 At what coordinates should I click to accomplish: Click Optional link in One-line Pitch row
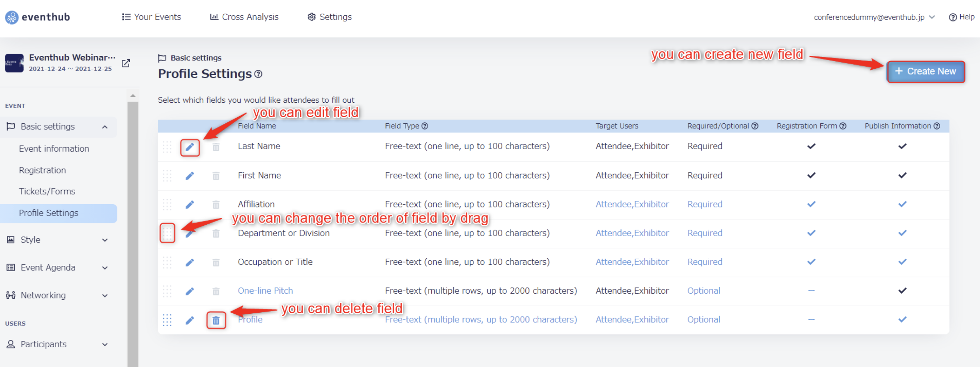pos(703,291)
